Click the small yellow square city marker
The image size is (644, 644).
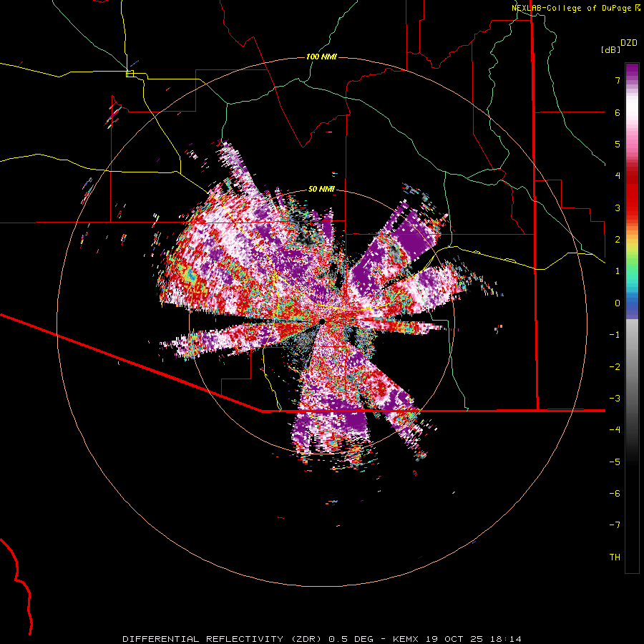point(130,74)
